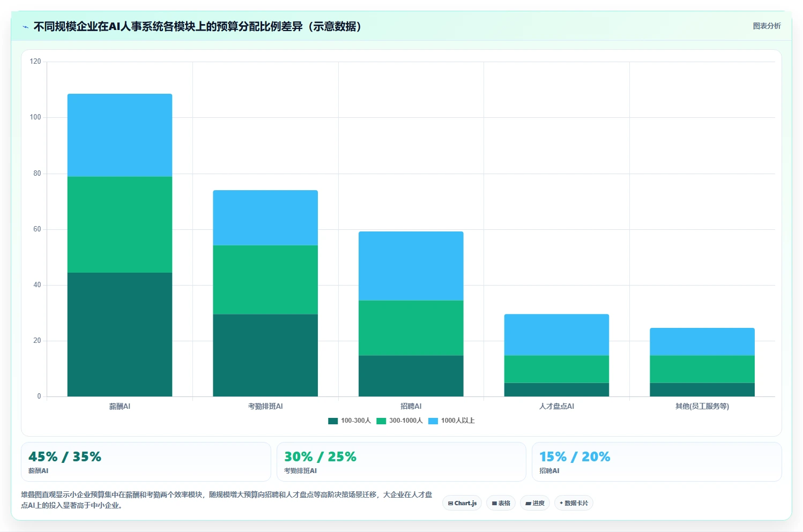Click the dark teal segment of the 薪酬AI bar

[120, 334]
